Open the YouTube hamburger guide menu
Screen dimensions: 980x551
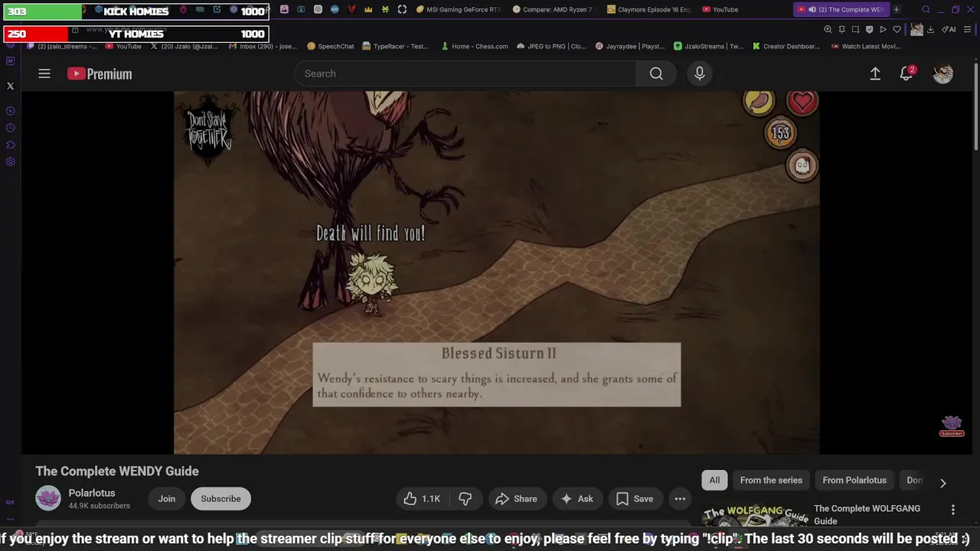(x=44, y=73)
